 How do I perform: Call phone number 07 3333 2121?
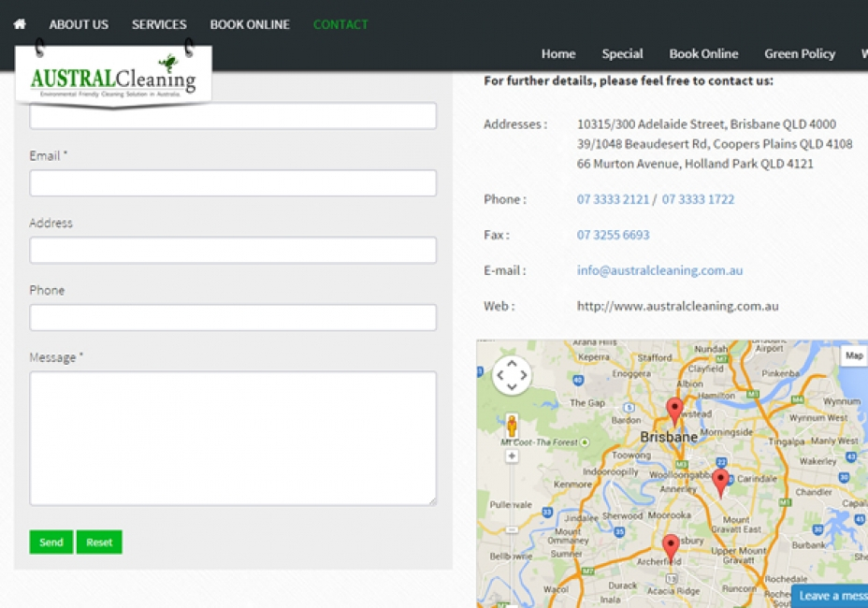tap(613, 199)
